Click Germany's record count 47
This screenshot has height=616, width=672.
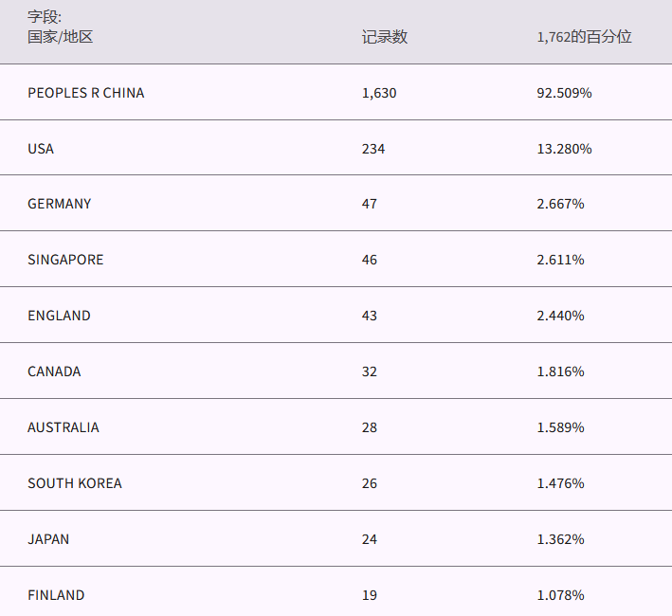pyautogui.click(x=370, y=204)
